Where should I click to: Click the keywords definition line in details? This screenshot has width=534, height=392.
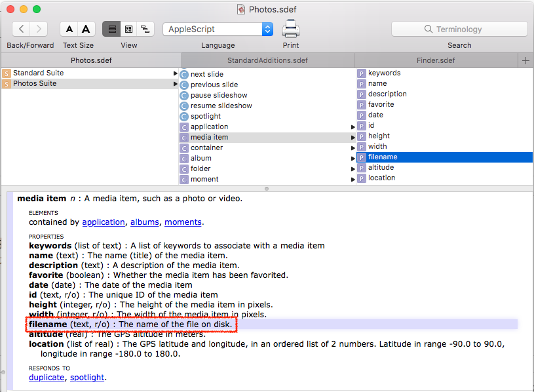coord(177,246)
